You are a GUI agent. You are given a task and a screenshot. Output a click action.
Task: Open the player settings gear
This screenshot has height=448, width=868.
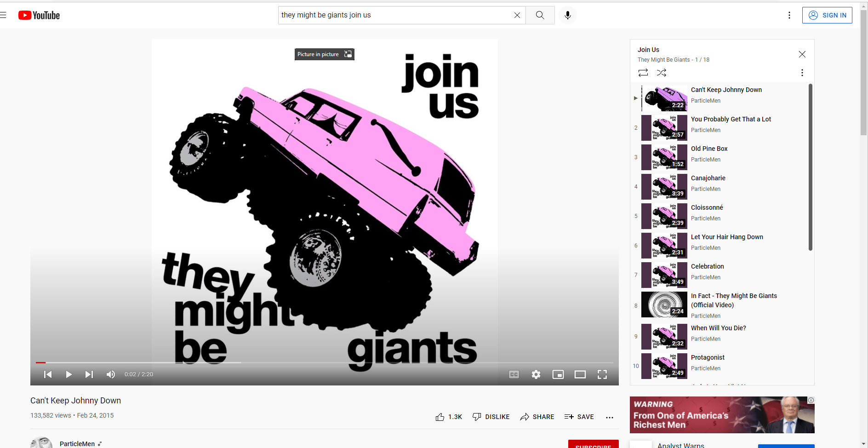click(x=536, y=374)
